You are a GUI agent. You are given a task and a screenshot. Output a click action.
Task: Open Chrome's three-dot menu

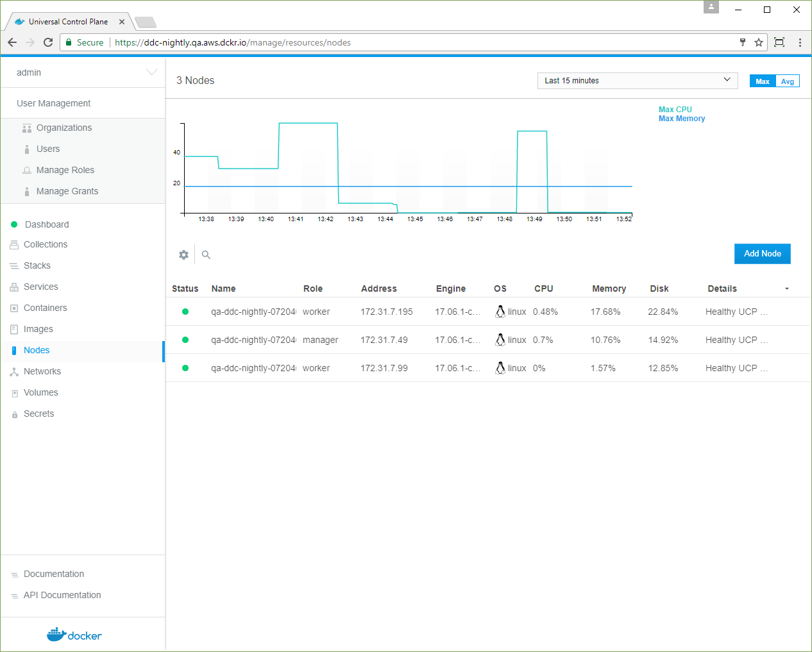800,42
